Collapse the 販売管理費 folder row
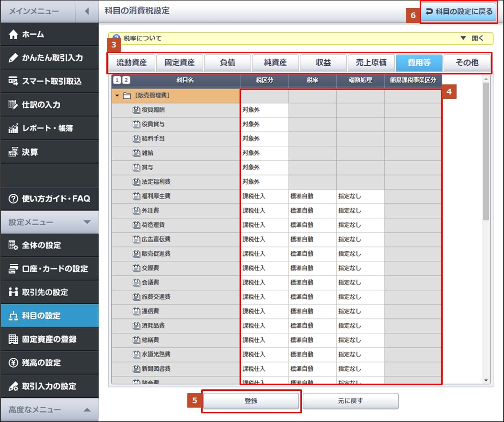 [x=117, y=95]
